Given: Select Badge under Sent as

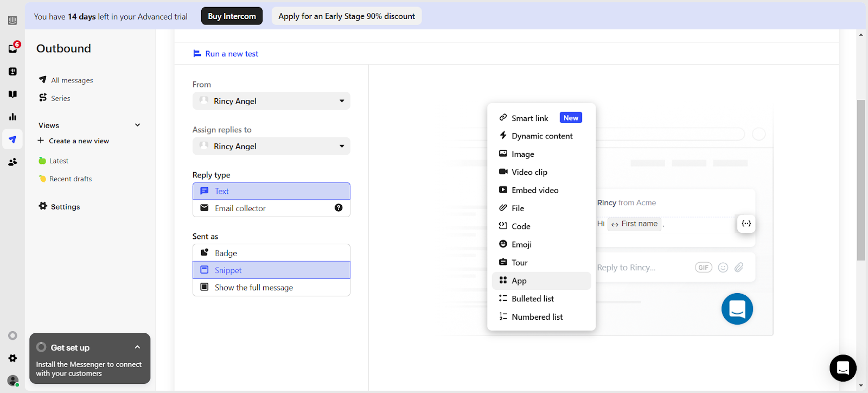Looking at the screenshot, I should (271, 253).
